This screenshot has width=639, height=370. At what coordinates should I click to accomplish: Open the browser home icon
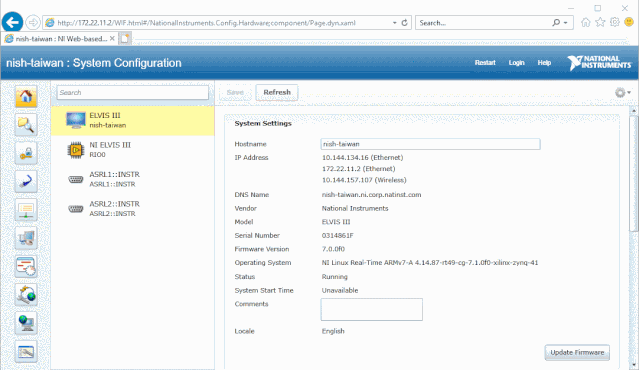pyautogui.click(x=586, y=22)
